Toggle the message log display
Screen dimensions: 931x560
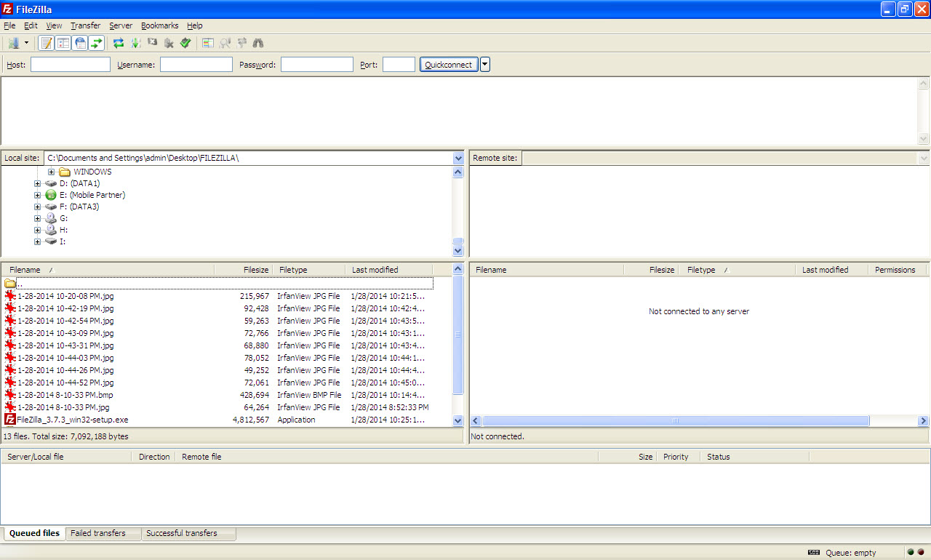pyautogui.click(x=47, y=44)
